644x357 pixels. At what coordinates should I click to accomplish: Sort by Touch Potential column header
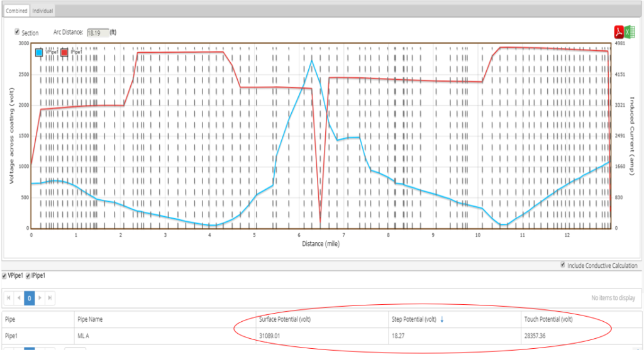point(548,319)
